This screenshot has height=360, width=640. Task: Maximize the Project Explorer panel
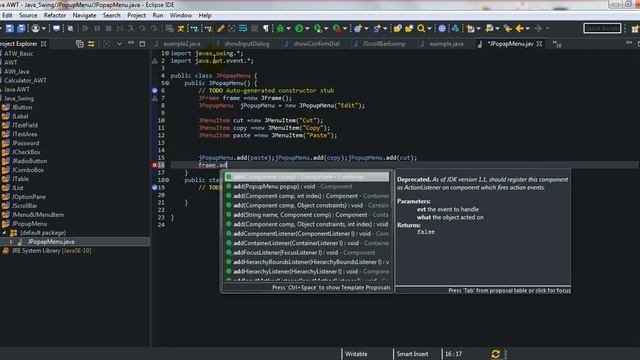[x=142, y=44]
